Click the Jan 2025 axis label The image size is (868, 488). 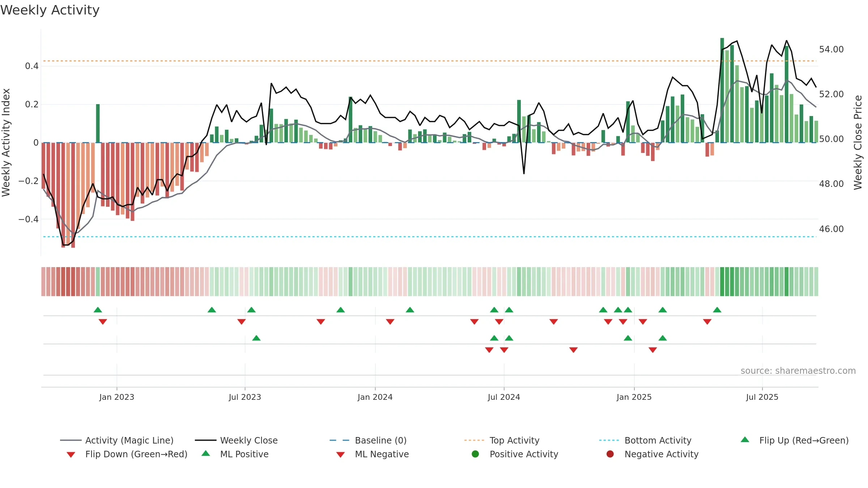634,397
